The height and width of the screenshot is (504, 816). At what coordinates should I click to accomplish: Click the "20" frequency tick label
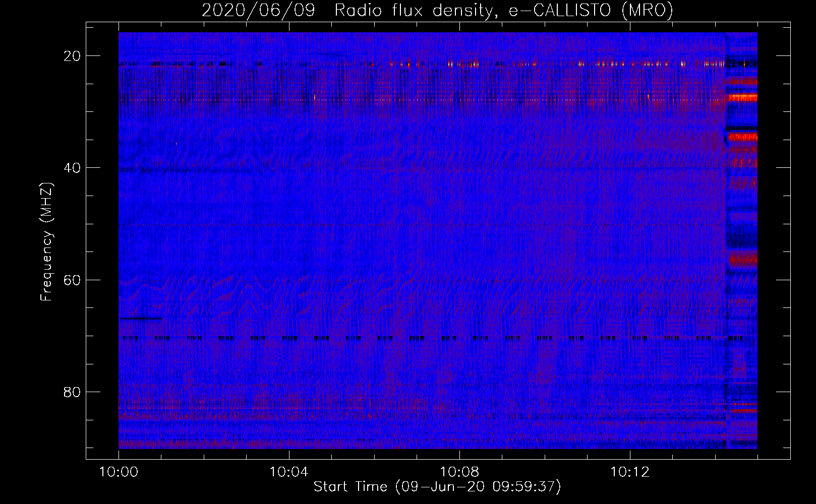pos(73,56)
